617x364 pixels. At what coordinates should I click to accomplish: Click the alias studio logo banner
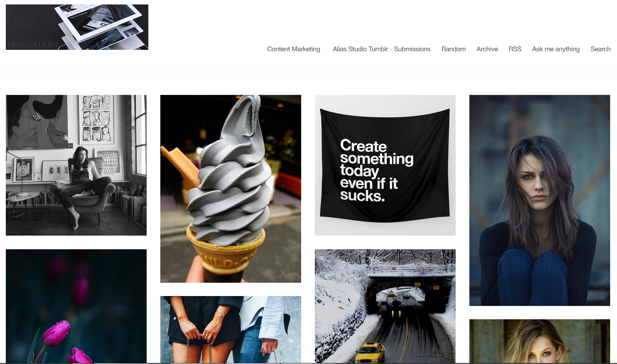[x=77, y=27]
